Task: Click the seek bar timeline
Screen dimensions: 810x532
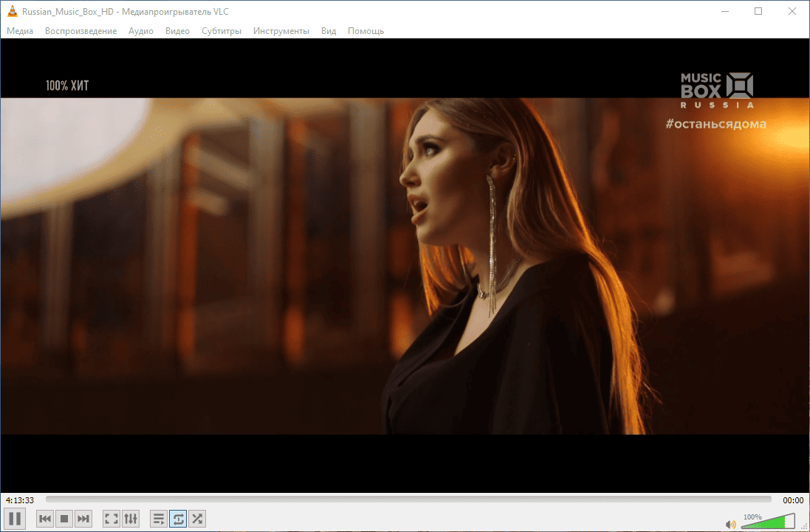Action: point(408,500)
